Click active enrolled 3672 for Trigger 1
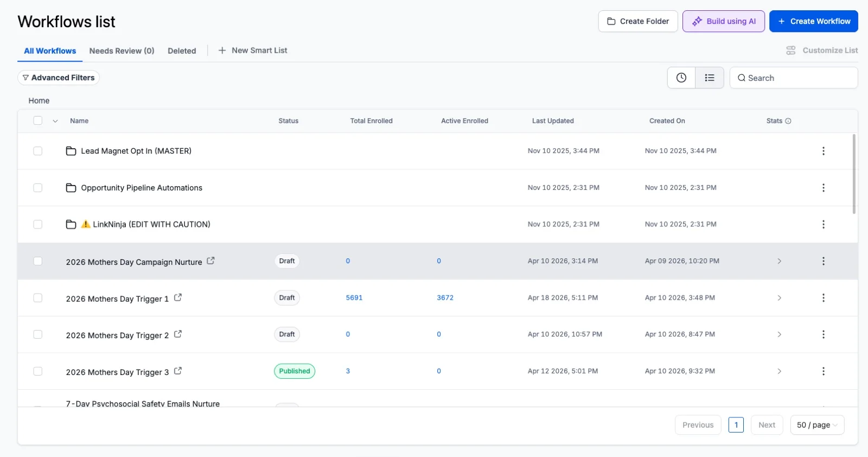 (445, 298)
